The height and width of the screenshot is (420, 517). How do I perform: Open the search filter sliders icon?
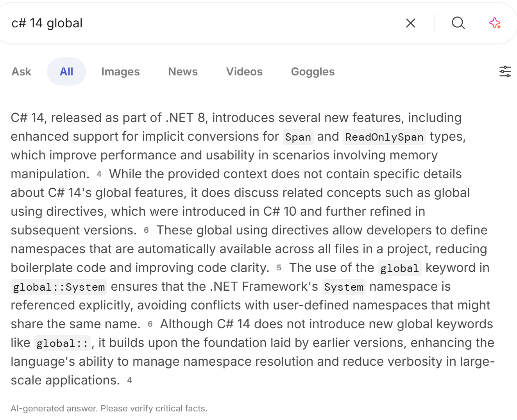click(x=505, y=71)
